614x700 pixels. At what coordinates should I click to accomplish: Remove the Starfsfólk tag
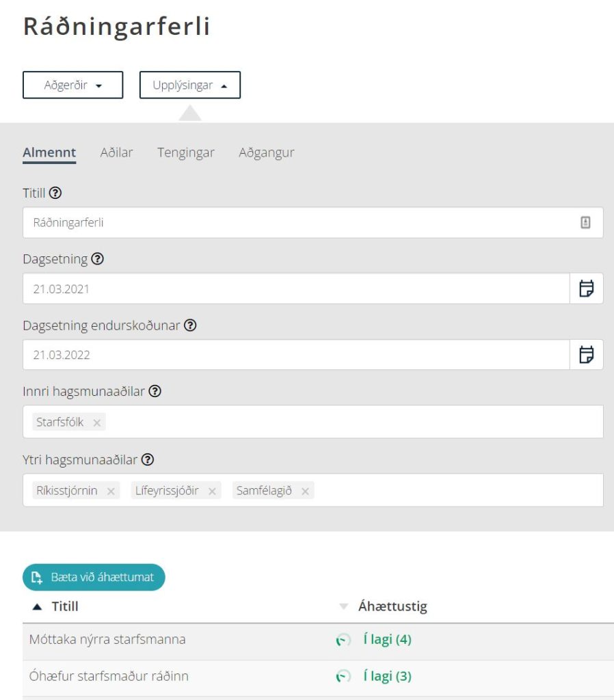97,422
